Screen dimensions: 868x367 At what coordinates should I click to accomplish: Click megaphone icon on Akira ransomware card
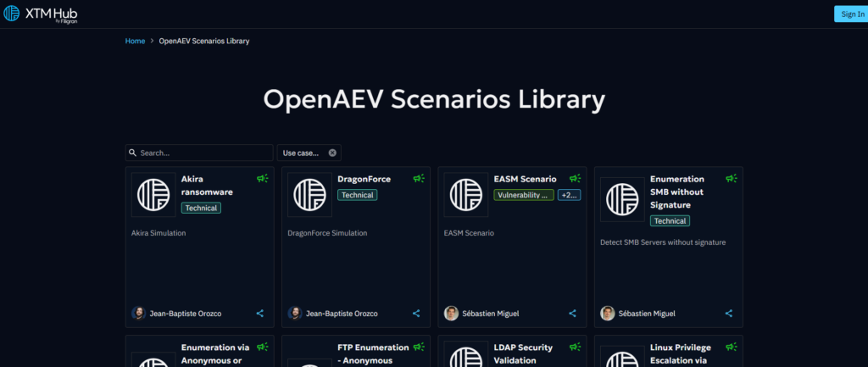(263, 179)
